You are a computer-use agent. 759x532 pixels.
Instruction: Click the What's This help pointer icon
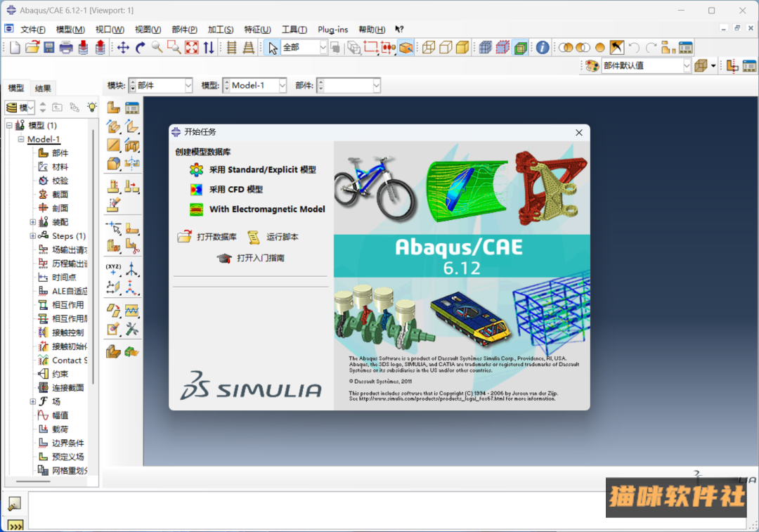click(399, 29)
